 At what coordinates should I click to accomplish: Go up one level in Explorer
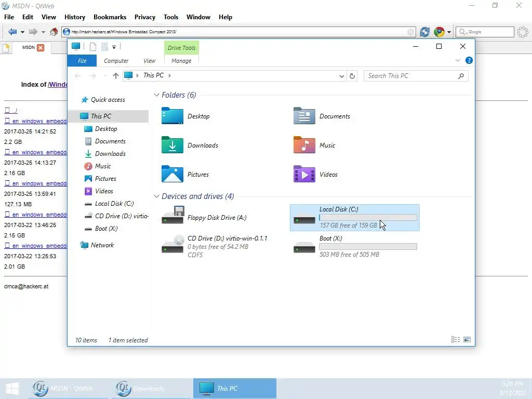pos(116,76)
